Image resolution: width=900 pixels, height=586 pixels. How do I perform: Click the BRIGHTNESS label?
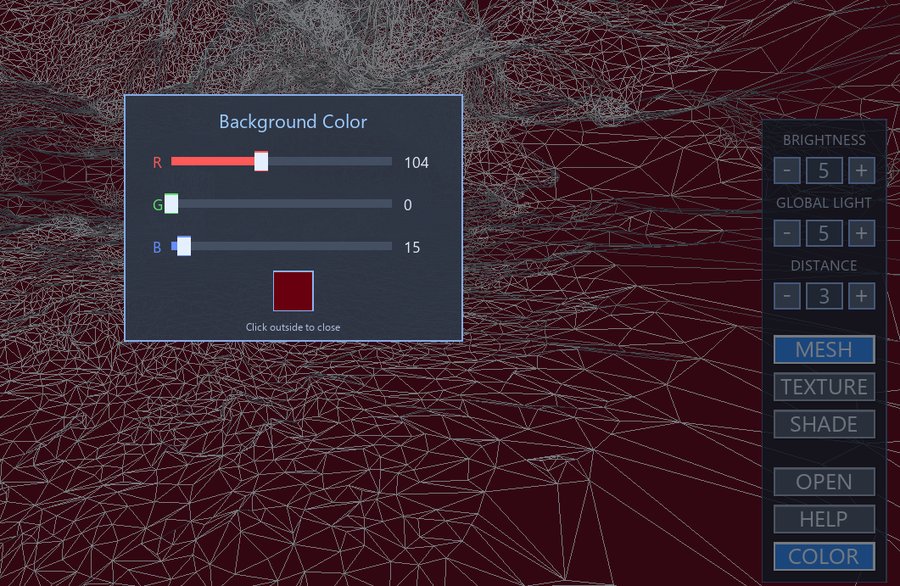[824, 140]
